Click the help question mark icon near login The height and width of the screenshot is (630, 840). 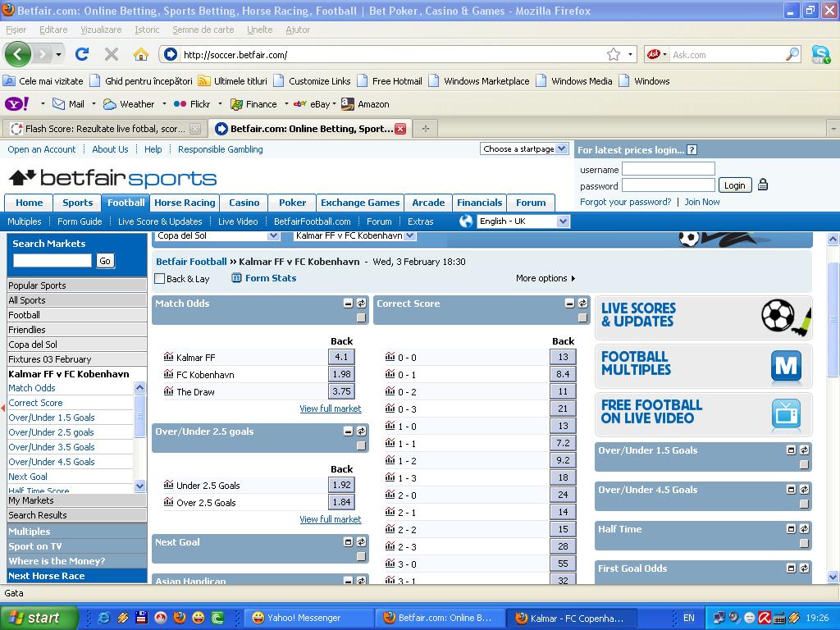point(692,150)
